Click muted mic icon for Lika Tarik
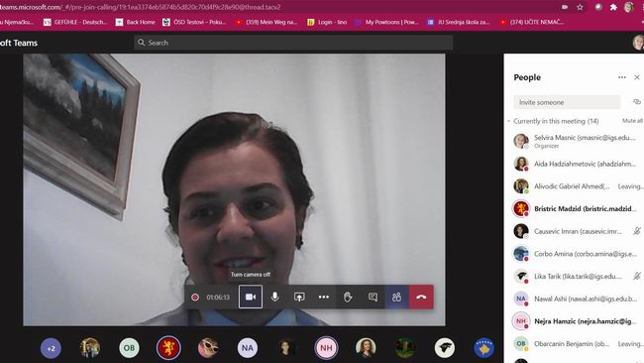The width and height of the screenshot is (644, 363). 637,277
